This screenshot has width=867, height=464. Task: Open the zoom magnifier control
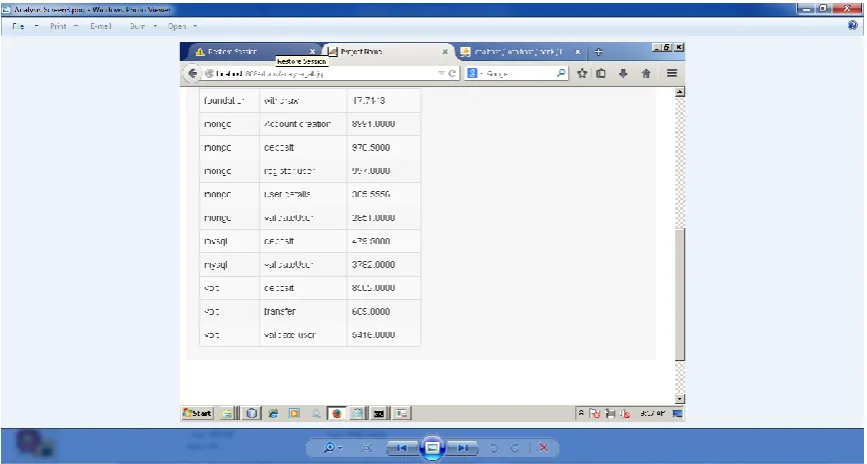(333, 447)
